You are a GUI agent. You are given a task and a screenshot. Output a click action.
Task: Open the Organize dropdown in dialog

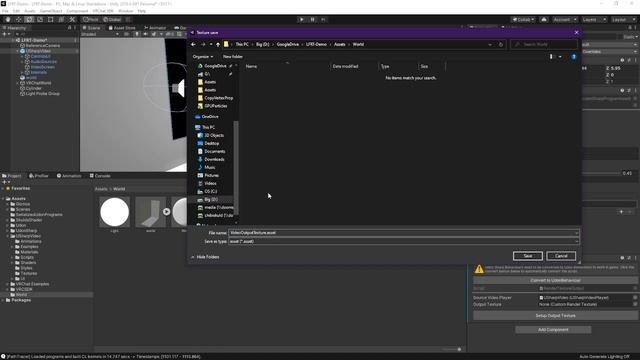202,57
